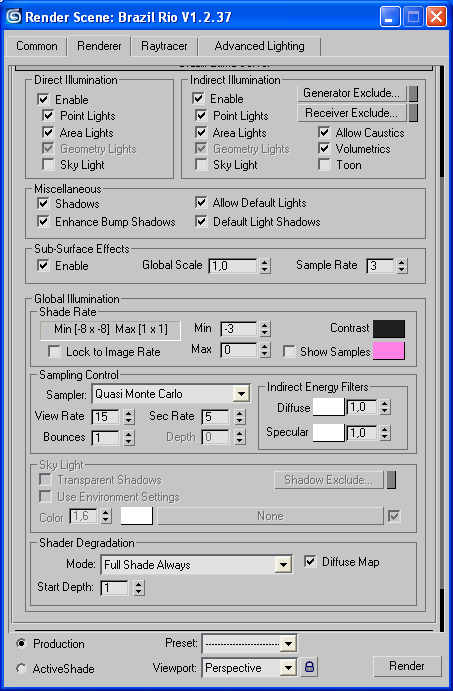This screenshot has height=691, width=453.
Task: Toggle Sub-Surface Effects Enable
Action: [x=43, y=266]
